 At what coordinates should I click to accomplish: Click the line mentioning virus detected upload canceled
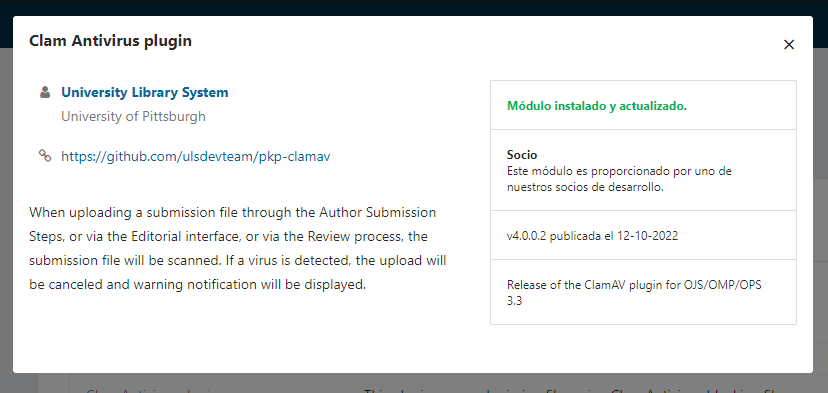tap(238, 260)
